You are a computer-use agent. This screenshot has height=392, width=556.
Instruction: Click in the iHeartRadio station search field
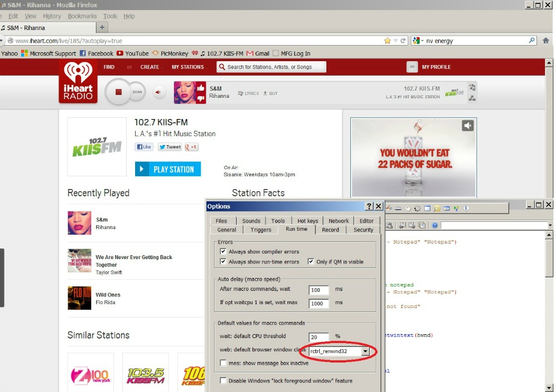coord(271,67)
